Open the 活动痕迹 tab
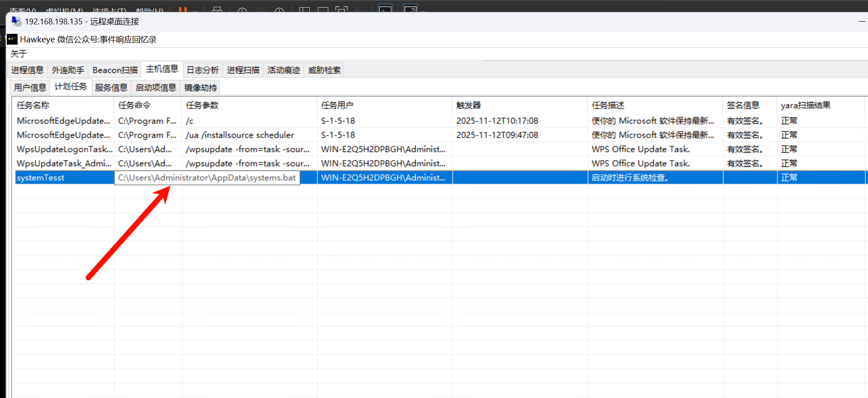 [284, 70]
